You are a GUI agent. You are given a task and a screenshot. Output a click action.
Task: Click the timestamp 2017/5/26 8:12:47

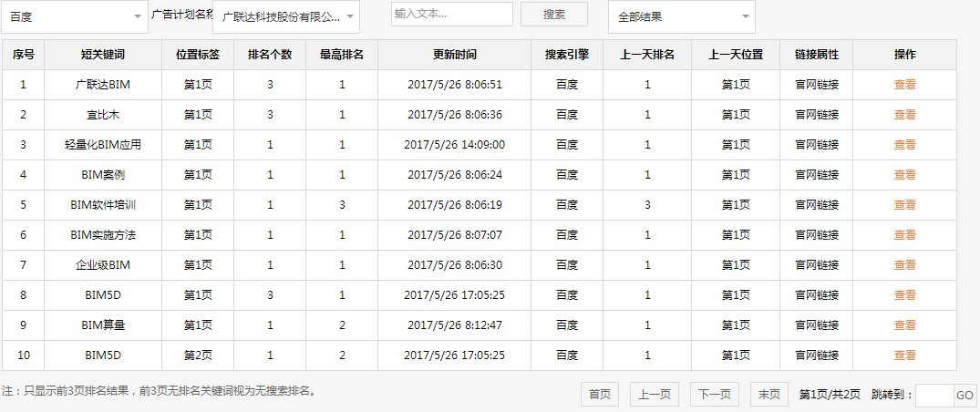(454, 325)
